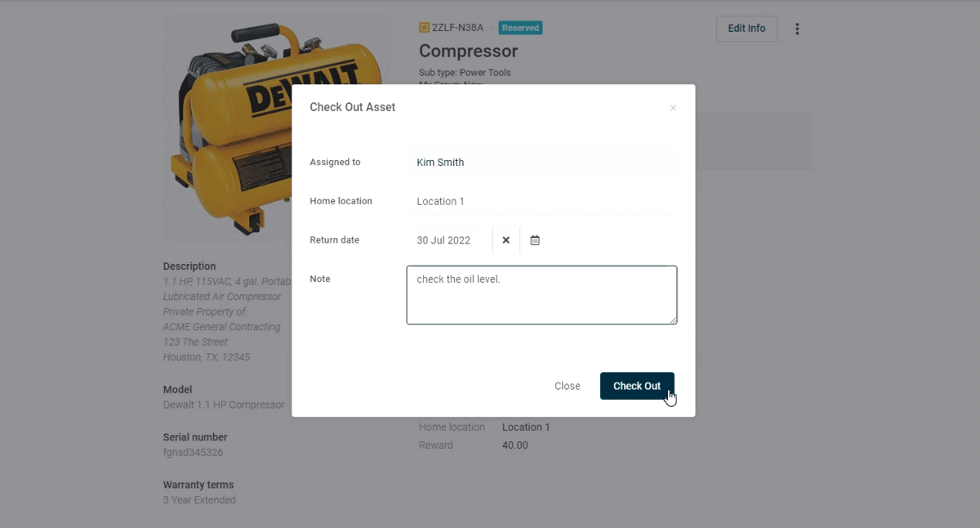Click the Check Out Asset dialog title
The height and width of the screenshot is (528, 980).
pyautogui.click(x=352, y=107)
